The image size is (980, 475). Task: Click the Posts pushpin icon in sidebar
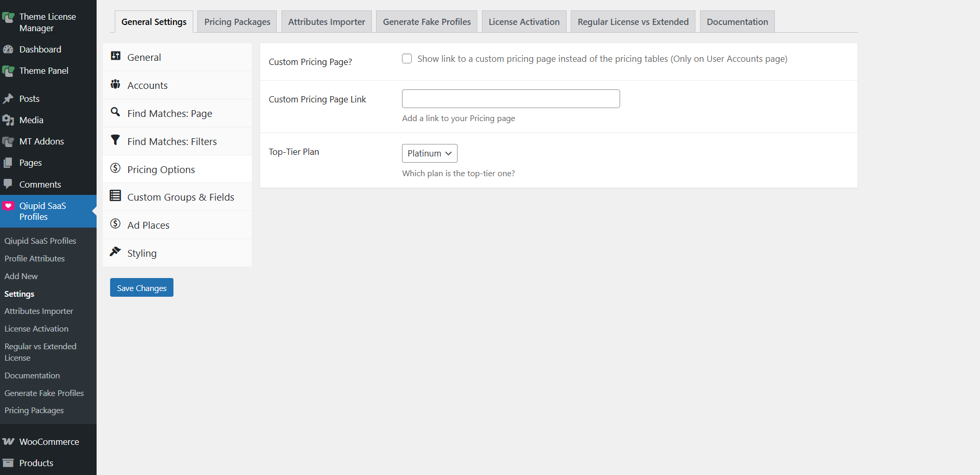(9, 98)
